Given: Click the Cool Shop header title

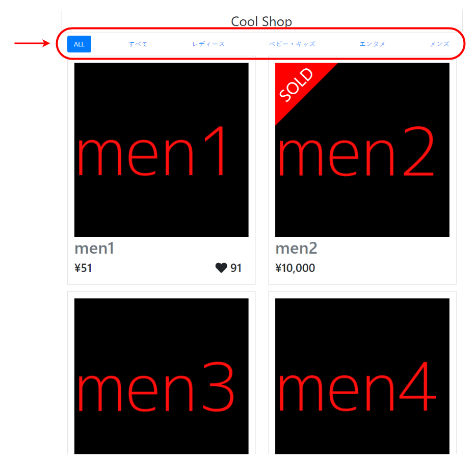Looking at the screenshot, I should coord(261,21).
